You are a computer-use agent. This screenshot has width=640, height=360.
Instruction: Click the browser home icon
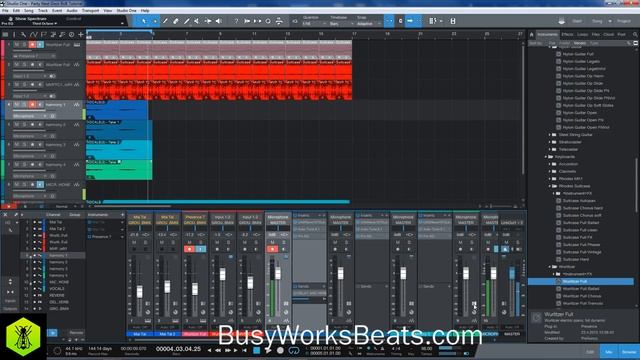(531, 34)
